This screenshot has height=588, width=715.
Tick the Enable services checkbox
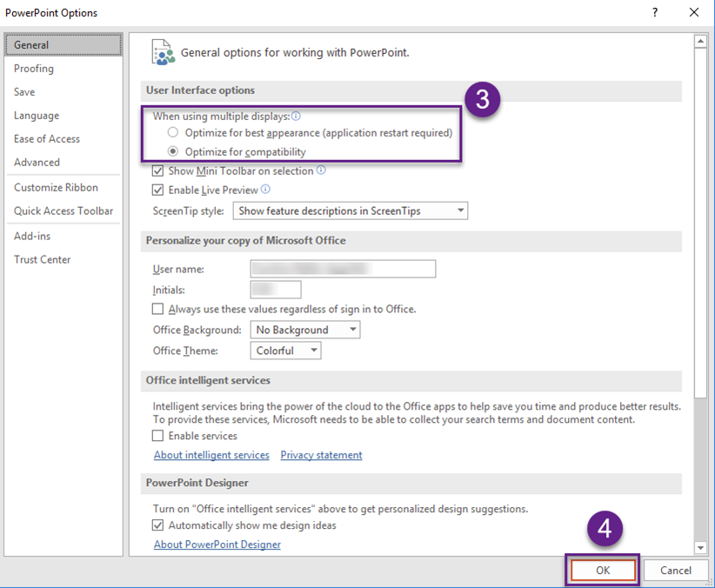pyautogui.click(x=157, y=436)
